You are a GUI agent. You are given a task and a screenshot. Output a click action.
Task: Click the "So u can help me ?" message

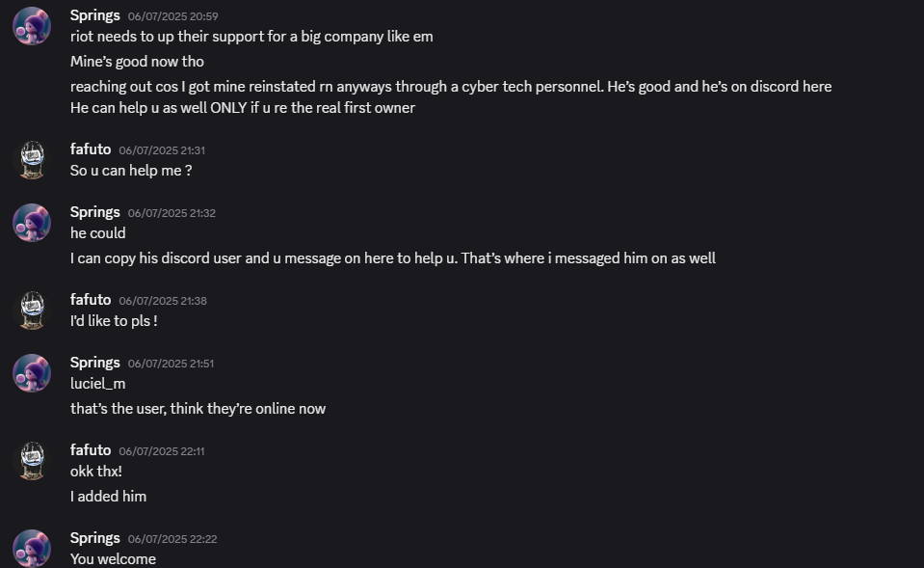coord(131,171)
